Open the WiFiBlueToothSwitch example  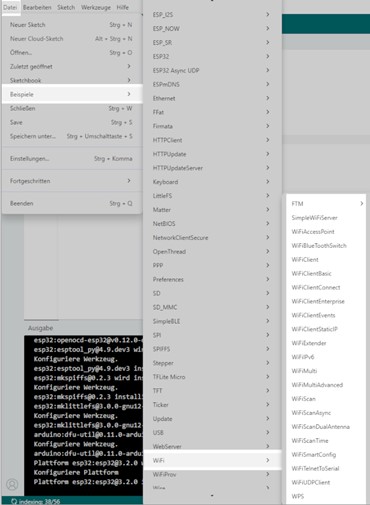pos(326,246)
